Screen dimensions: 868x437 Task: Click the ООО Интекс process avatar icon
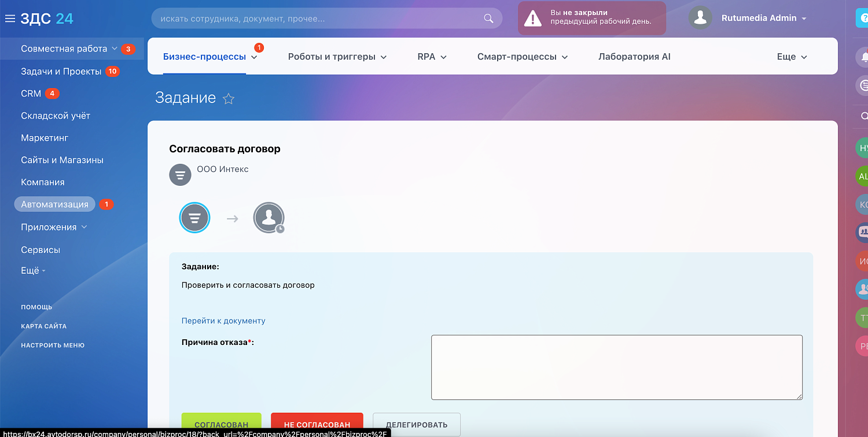(x=180, y=174)
